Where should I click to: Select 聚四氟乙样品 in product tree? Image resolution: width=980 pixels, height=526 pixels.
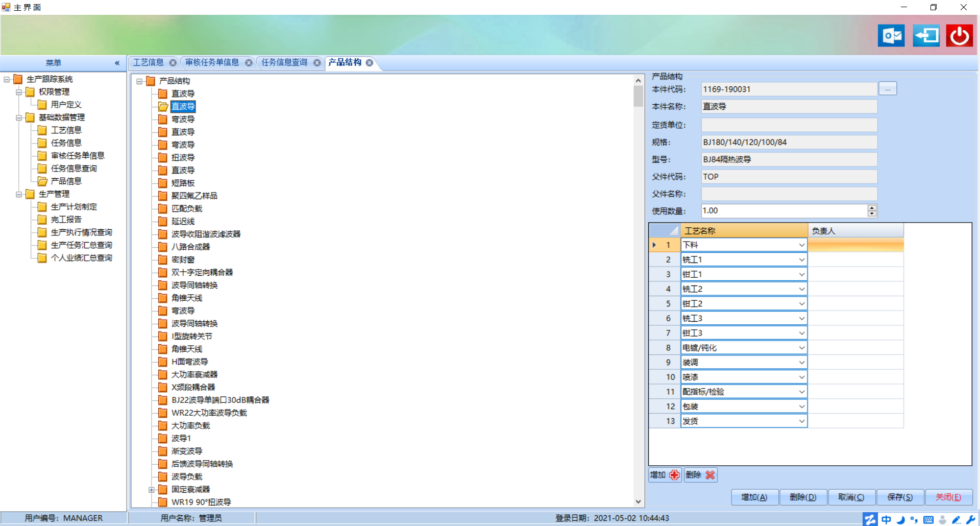194,196
